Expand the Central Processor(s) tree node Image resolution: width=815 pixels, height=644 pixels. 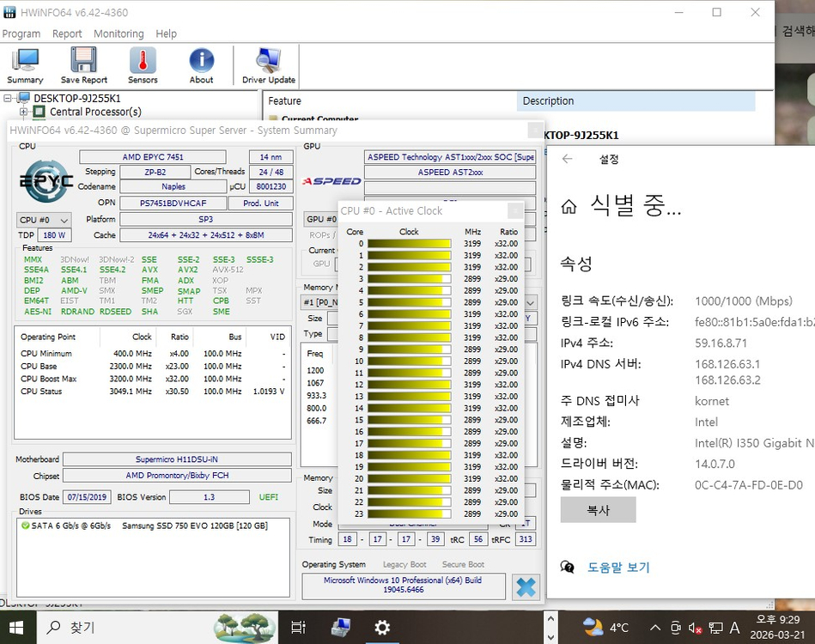click(x=23, y=112)
